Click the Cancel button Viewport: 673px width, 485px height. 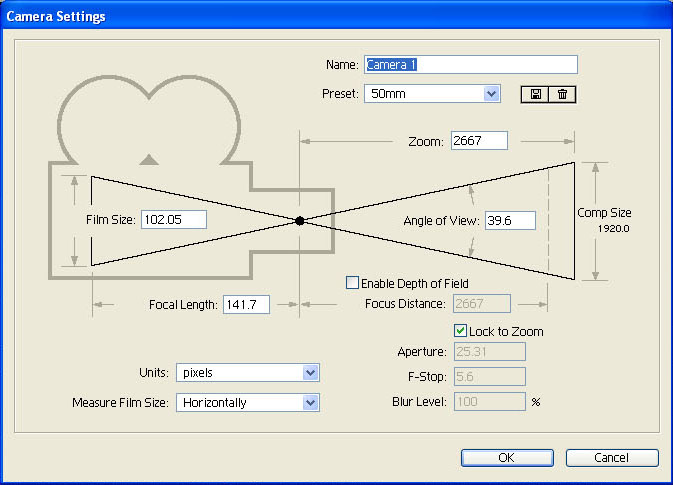611,457
